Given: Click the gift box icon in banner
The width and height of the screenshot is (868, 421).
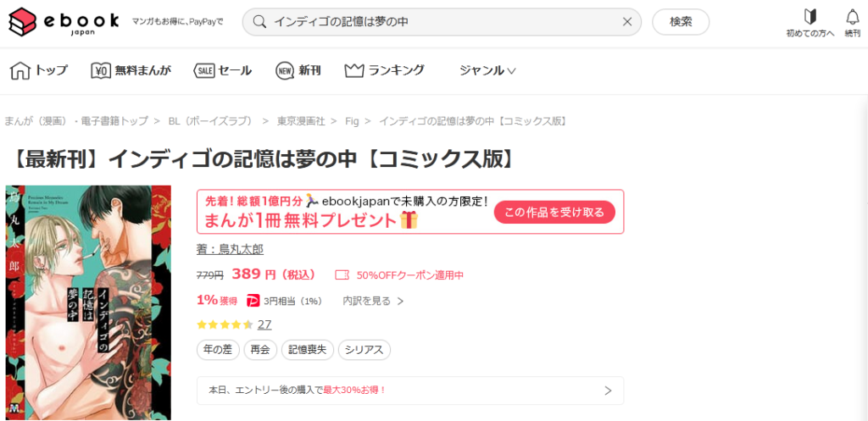Looking at the screenshot, I should point(409,219).
